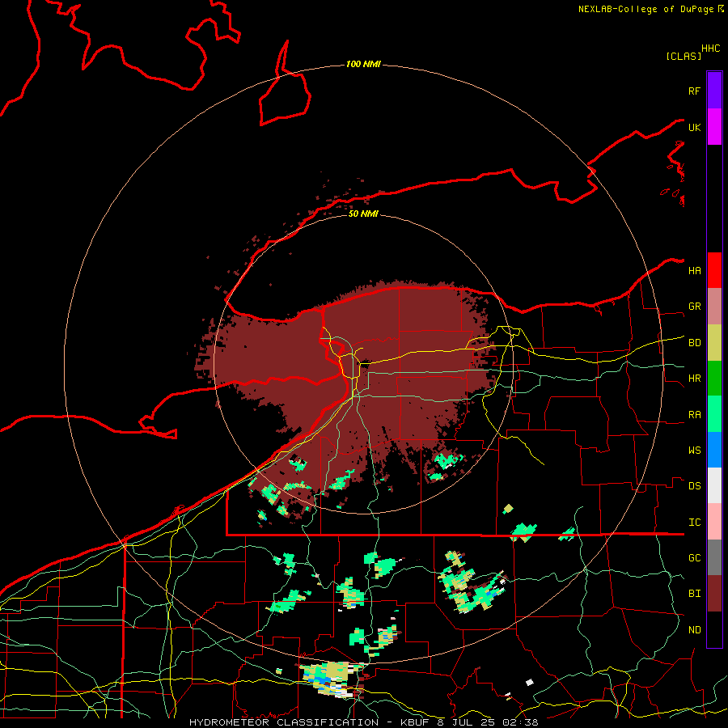Click the UK legend label
728x728 pixels.
pyautogui.click(x=694, y=127)
